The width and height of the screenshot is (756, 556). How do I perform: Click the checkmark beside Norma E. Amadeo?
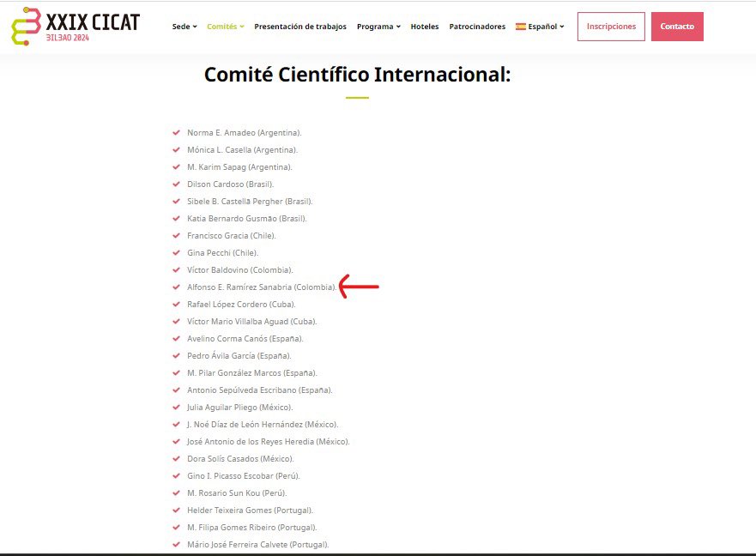coord(176,132)
